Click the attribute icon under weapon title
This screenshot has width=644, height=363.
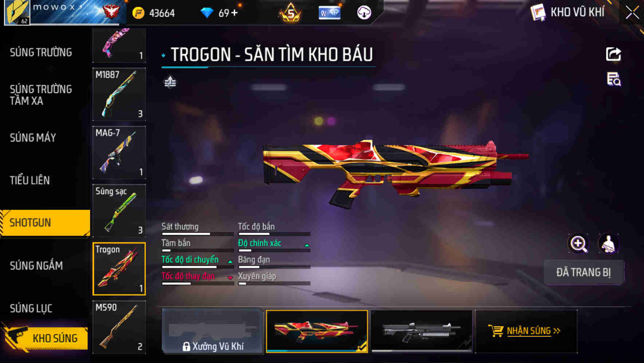click(170, 82)
